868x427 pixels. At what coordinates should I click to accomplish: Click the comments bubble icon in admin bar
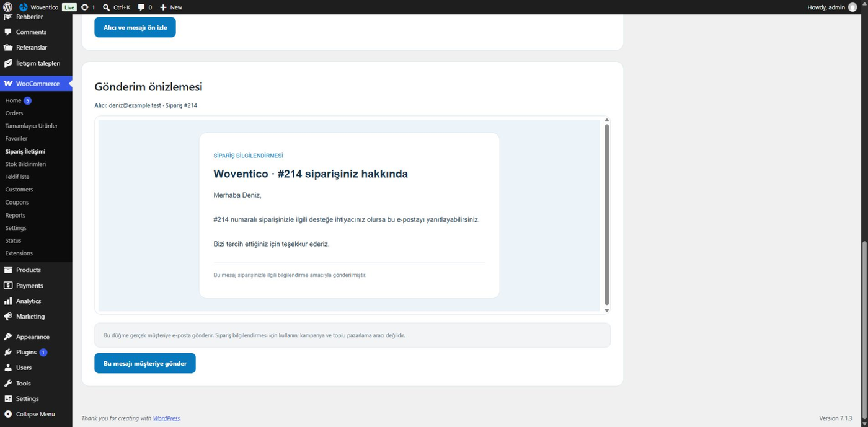(141, 7)
